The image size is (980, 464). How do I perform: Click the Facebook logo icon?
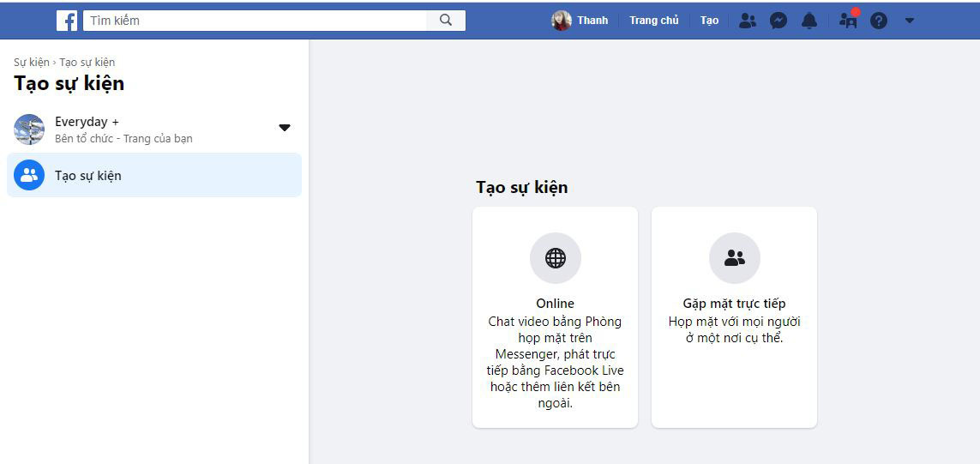(67, 21)
